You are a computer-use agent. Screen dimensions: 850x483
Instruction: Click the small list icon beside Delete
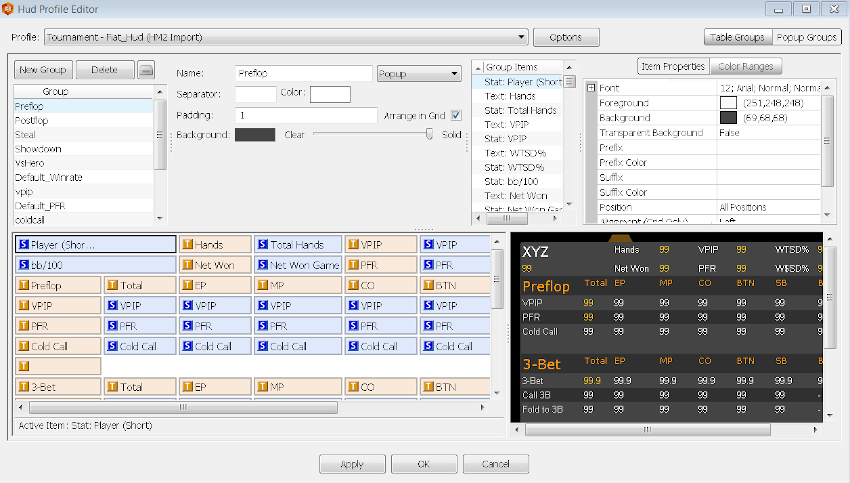(146, 70)
